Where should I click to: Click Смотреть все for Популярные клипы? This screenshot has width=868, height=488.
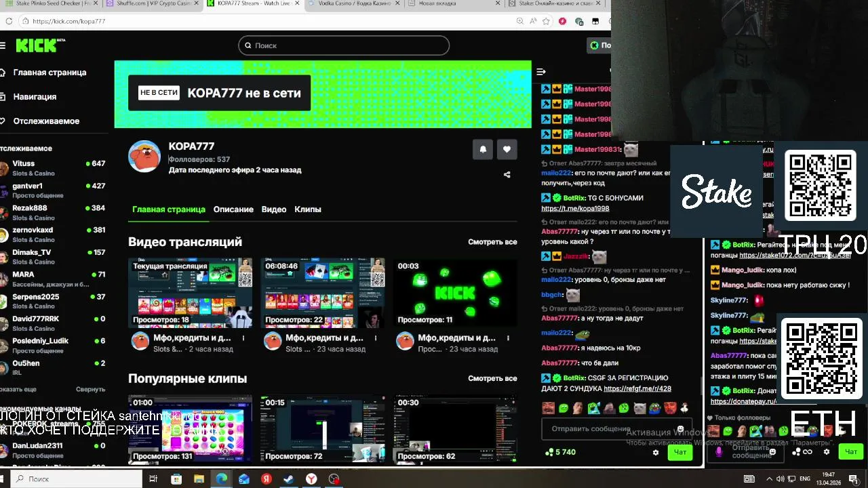click(x=492, y=378)
